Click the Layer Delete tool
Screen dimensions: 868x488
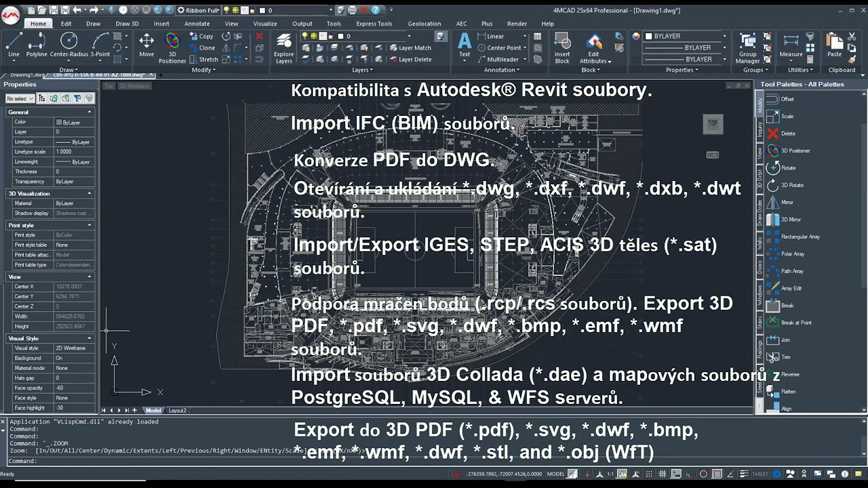pos(410,60)
